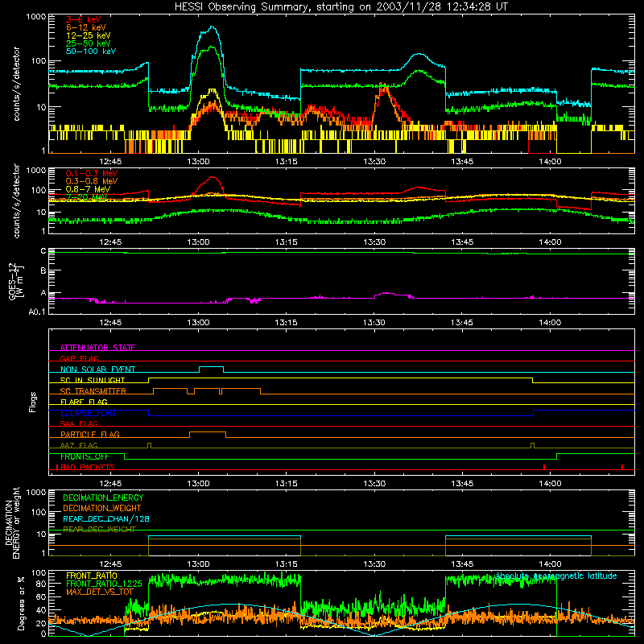Click the DECIMATION_ENERGY legend label
The image size is (644, 644).
pyautogui.click(x=103, y=497)
